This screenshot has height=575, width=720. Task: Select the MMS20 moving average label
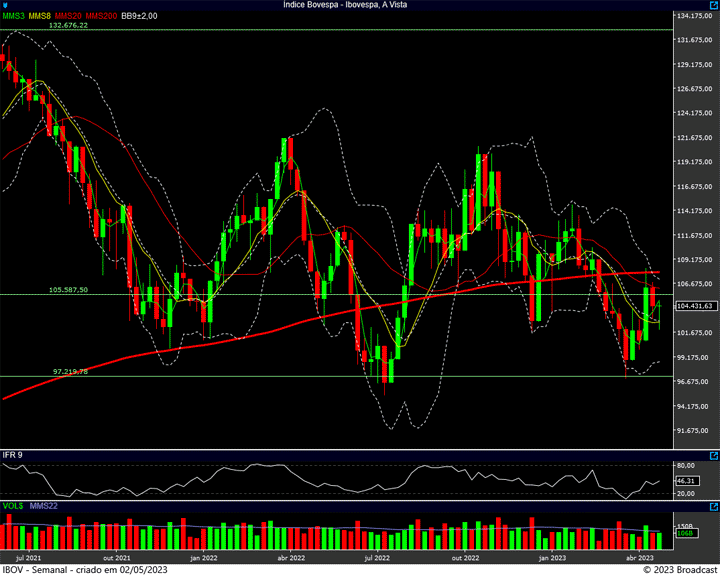pyautogui.click(x=69, y=17)
